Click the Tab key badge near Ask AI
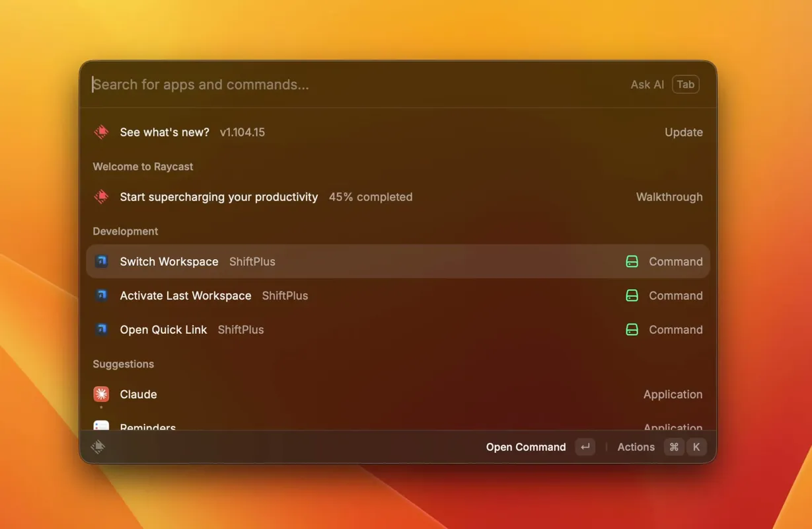 [686, 84]
